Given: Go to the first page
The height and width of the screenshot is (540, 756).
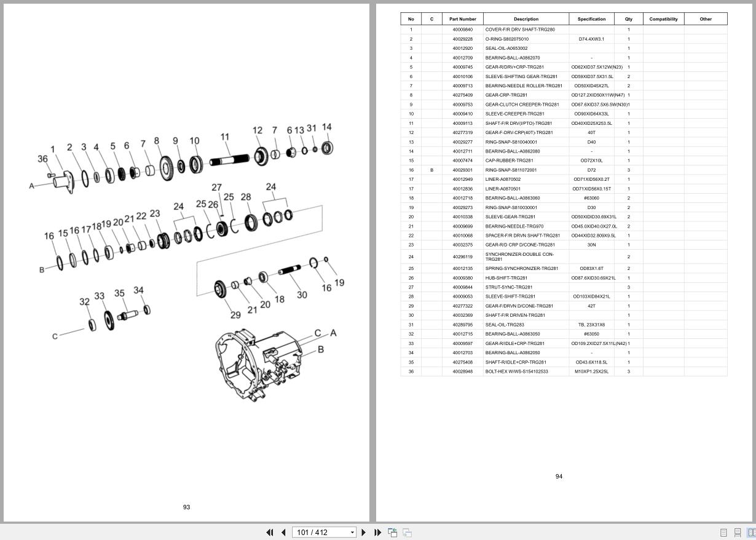Looking at the screenshot, I should (x=269, y=532).
